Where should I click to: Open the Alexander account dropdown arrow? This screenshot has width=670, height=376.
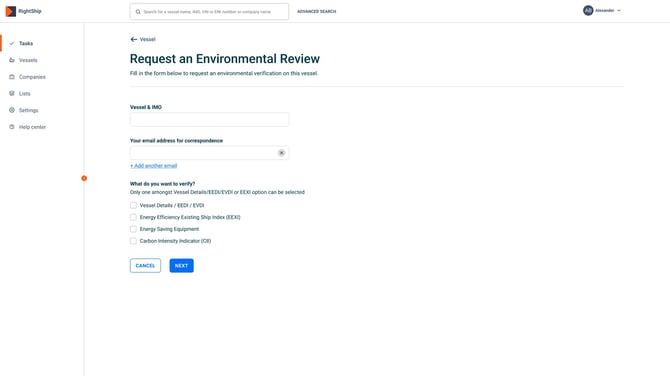619,10
